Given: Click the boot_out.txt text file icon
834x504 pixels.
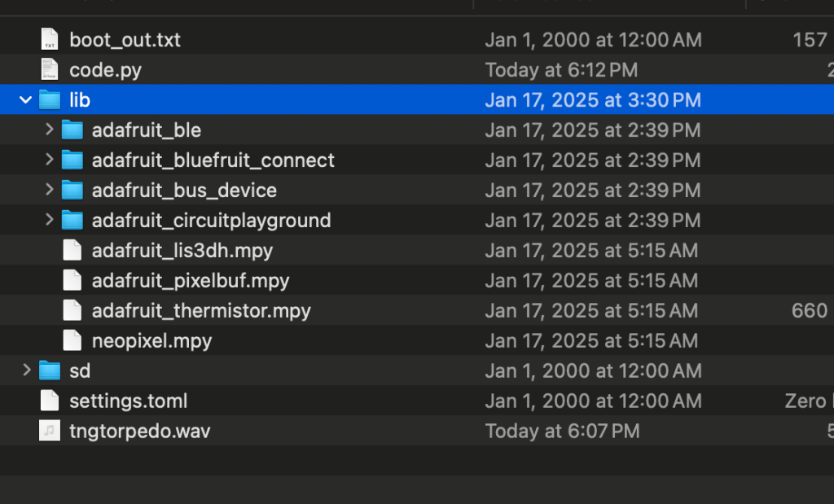Looking at the screenshot, I should click(50, 40).
